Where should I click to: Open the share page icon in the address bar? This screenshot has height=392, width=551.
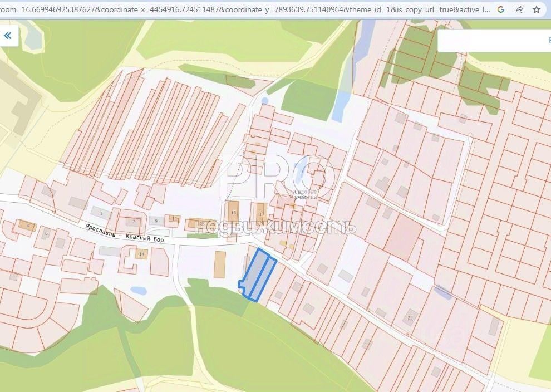pos(519,9)
